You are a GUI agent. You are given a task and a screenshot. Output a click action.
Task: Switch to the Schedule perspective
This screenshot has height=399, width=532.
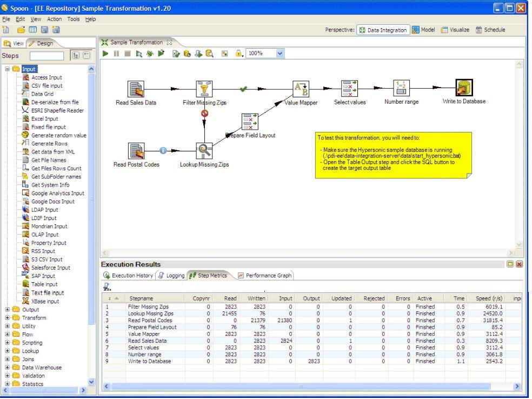tap(490, 30)
